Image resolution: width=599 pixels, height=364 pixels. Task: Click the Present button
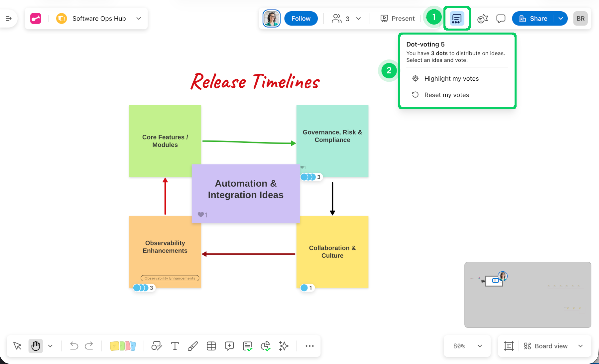398,19
